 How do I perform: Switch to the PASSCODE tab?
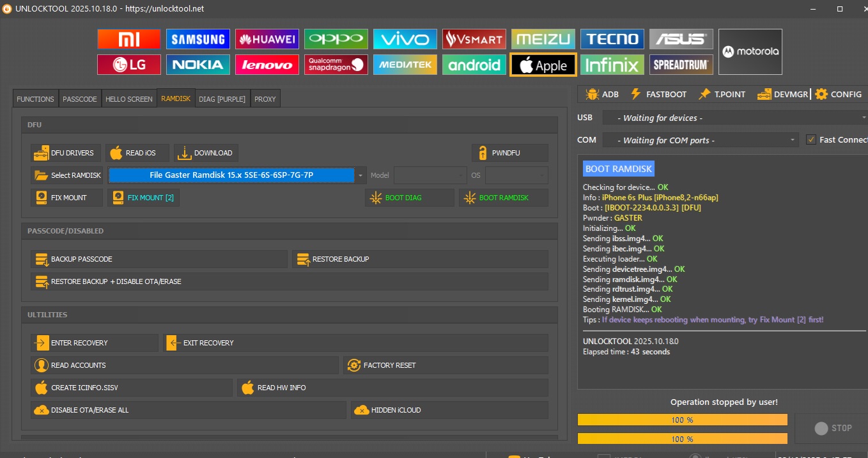tap(79, 99)
